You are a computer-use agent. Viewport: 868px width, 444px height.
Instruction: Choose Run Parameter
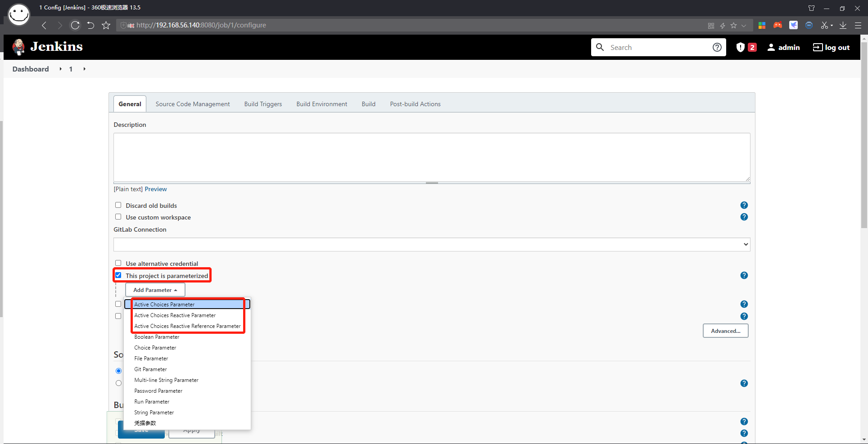187,402
